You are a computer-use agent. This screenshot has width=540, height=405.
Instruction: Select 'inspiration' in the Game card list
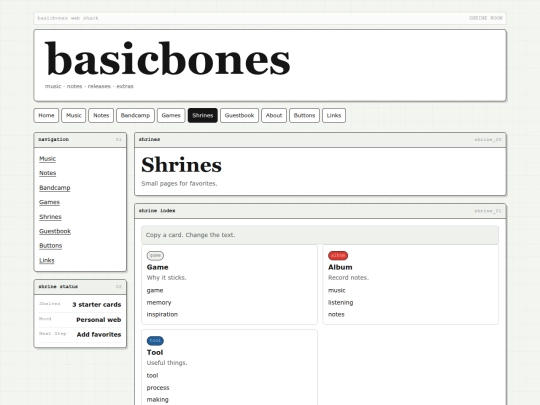[x=162, y=314]
